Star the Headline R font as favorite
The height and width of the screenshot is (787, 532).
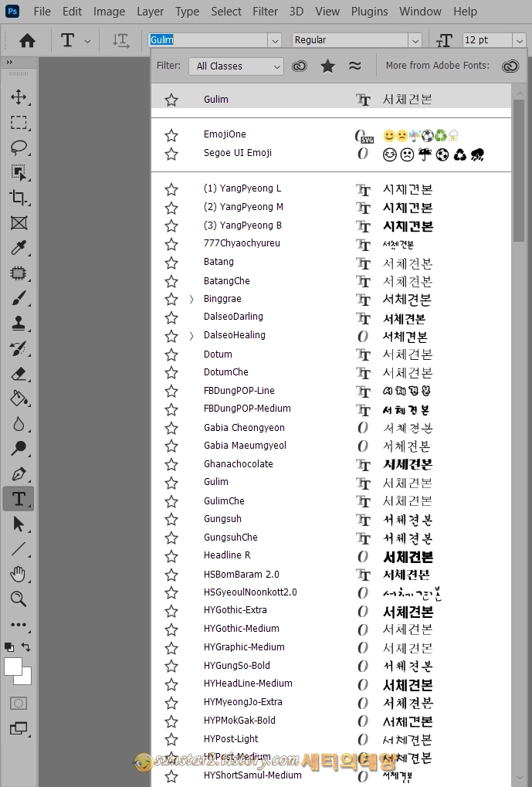tap(171, 556)
